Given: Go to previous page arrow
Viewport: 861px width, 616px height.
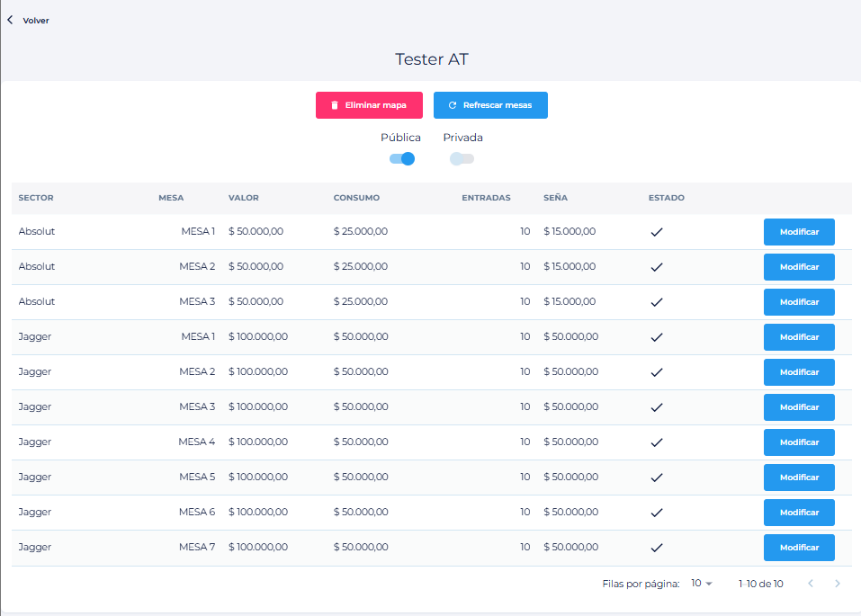Looking at the screenshot, I should point(811,583).
